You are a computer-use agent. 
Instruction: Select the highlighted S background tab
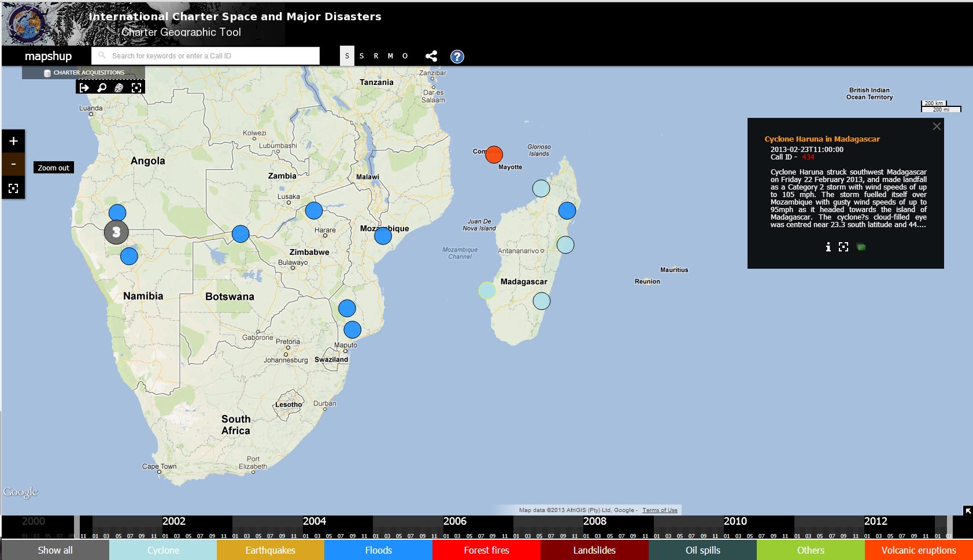(x=347, y=56)
